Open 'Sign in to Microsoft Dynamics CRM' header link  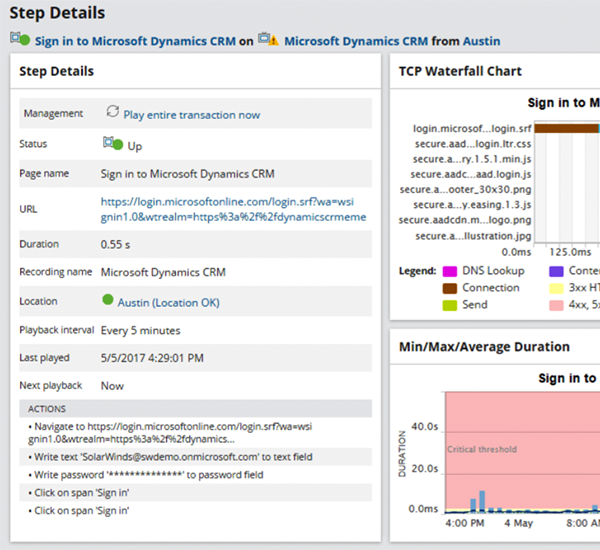(x=135, y=41)
